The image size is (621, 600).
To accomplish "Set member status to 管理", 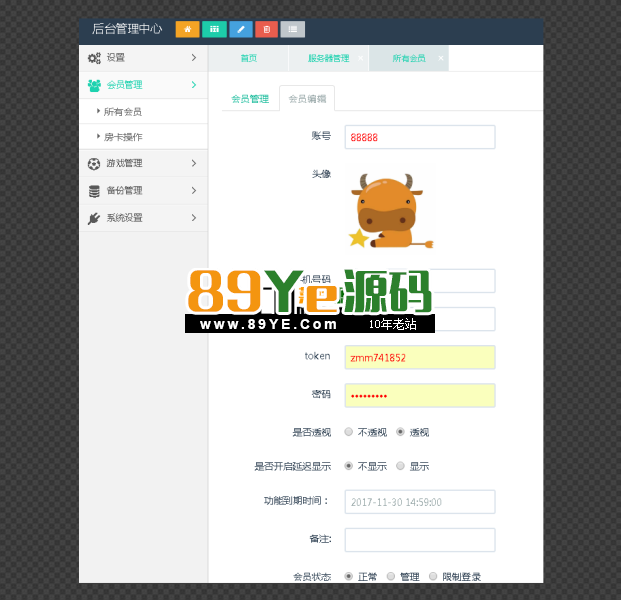I will click(x=391, y=576).
